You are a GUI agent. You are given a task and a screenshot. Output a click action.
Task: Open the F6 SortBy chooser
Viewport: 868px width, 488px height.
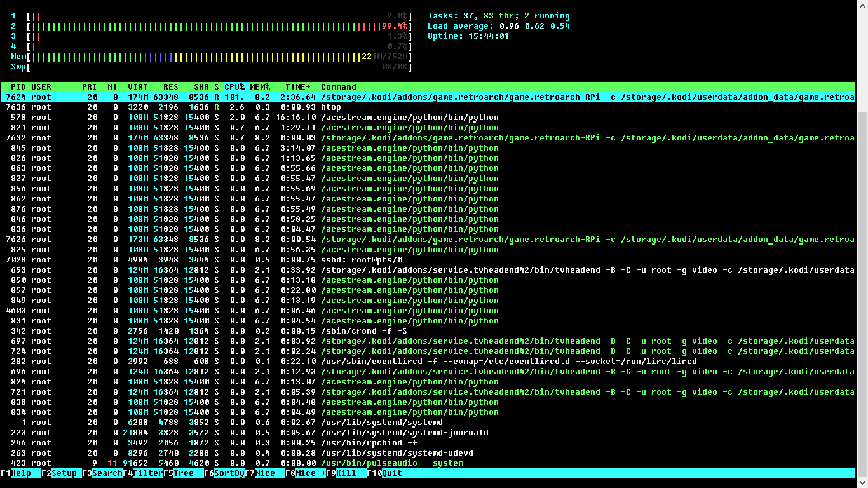[229, 473]
